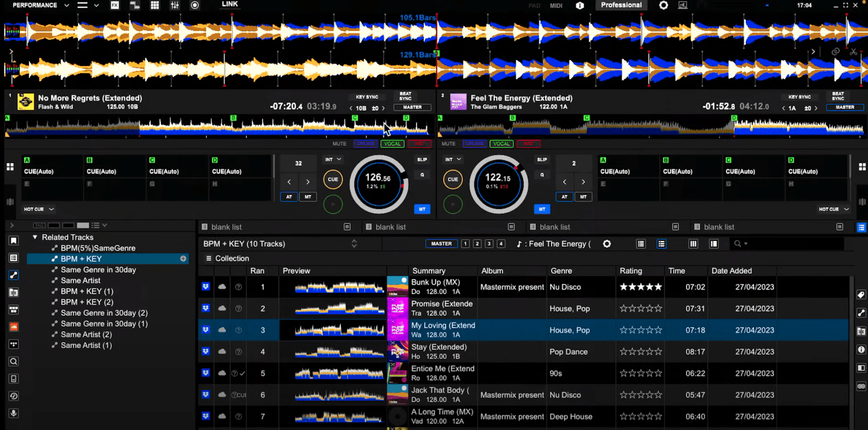Select Same Artist in Related Tracks

pyautogui.click(x=81, y=281)
